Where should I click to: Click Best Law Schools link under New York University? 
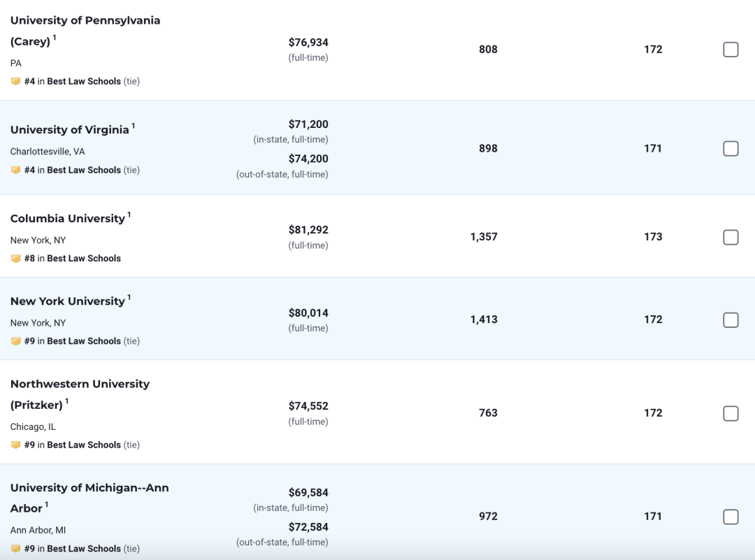84,341
